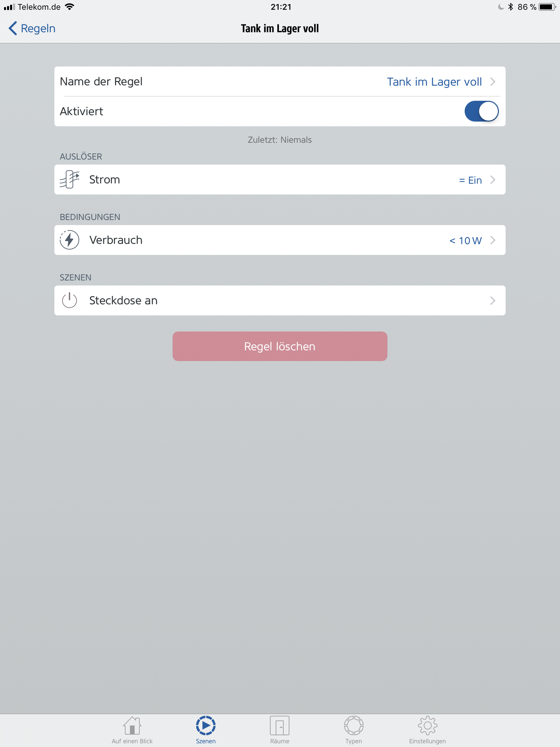Open the Verbrauch condition chevron
This screenshot has width=560, height=747.
(x=493, y=240)
